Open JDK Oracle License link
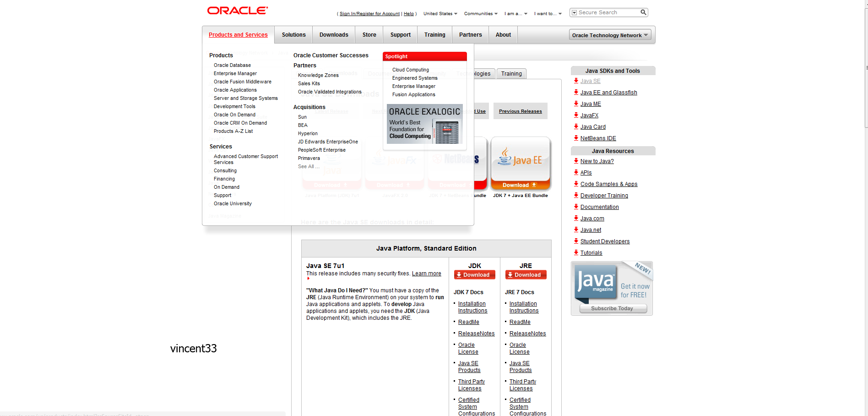This screenshot has height=416, width=868. point(468,348)
